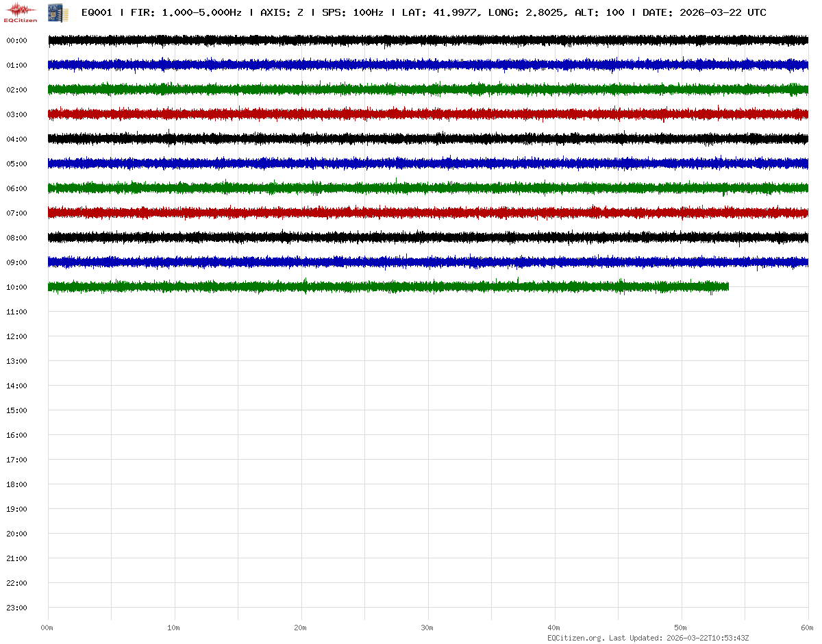Image resolution: width=822 pixels, height=644 pixels.
Task: Click the FIR 1.000-5.000Hz filter text
Action: pyautogui.click(x=186, y=12)
